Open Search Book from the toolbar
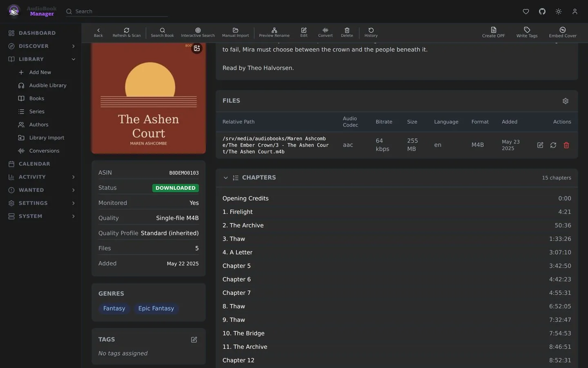Screen dimensions: 588x368 click(162, 32)
